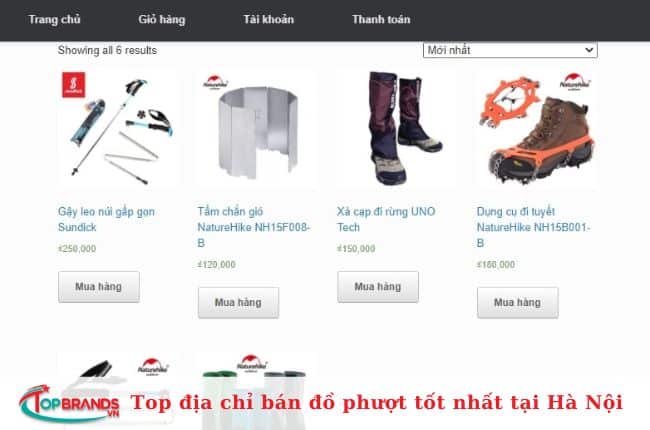Screen dimensions: 650x430
Task: Click Mua hàng under Sundick trekking pole
Action: tap(99, 287)
